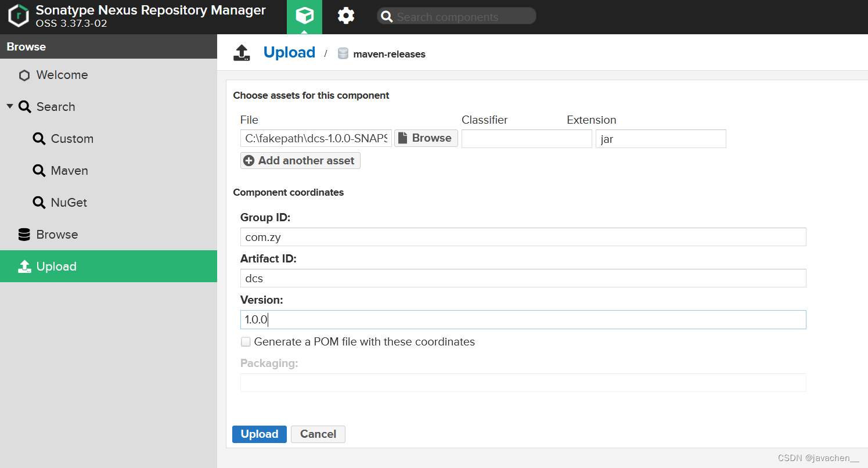Focus the Classifier field

tap(527, 139)
